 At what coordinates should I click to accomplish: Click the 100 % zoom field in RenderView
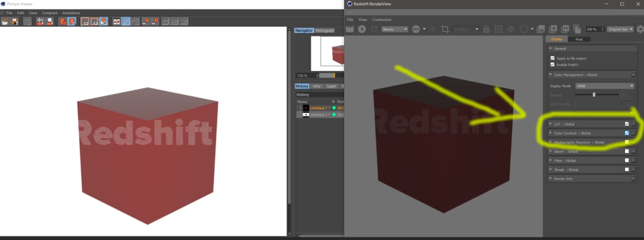[x=594, y=29]
